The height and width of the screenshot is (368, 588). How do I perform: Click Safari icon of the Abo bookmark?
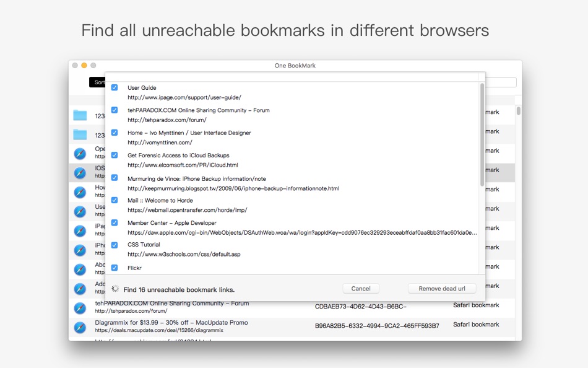(x=80, y=269)
